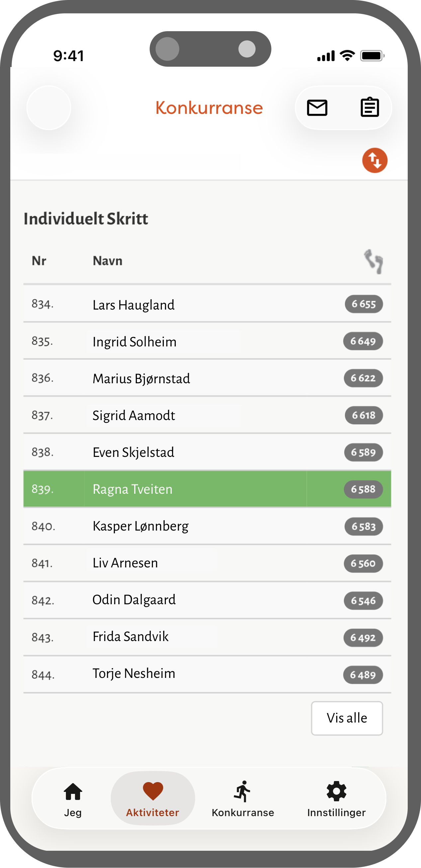Tap the footsteps column icon
The image size is (421, 868).
coord(373,261)
